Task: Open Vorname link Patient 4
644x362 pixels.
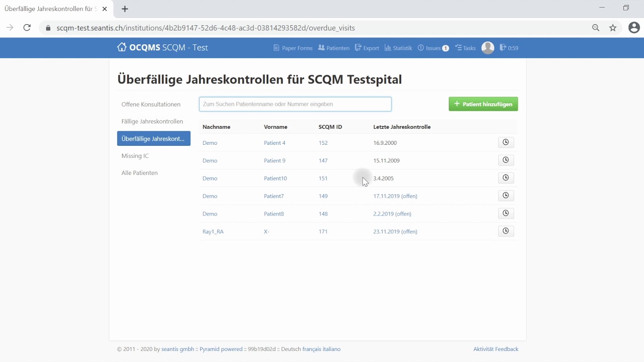Action: 275,143
